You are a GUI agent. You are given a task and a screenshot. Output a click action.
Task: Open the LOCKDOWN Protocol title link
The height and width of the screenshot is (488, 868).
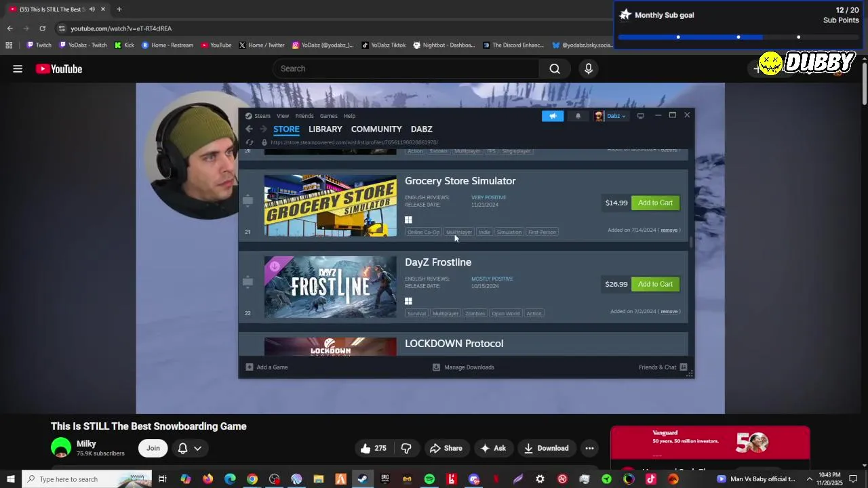[454, 344]
